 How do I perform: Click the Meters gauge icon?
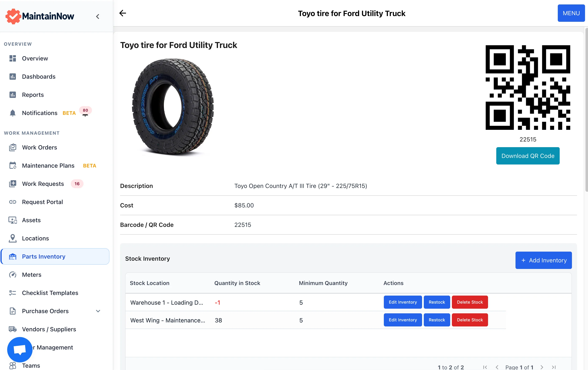(x=12, y=274)
